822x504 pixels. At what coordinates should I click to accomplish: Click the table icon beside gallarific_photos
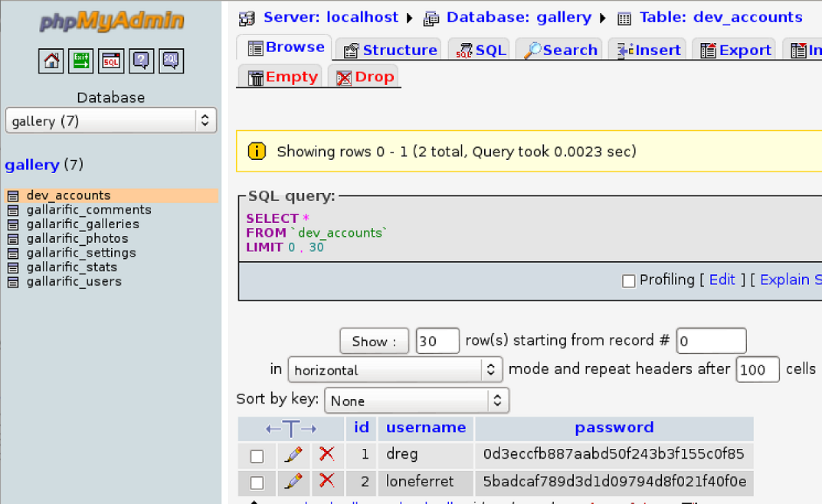point(13,240)
